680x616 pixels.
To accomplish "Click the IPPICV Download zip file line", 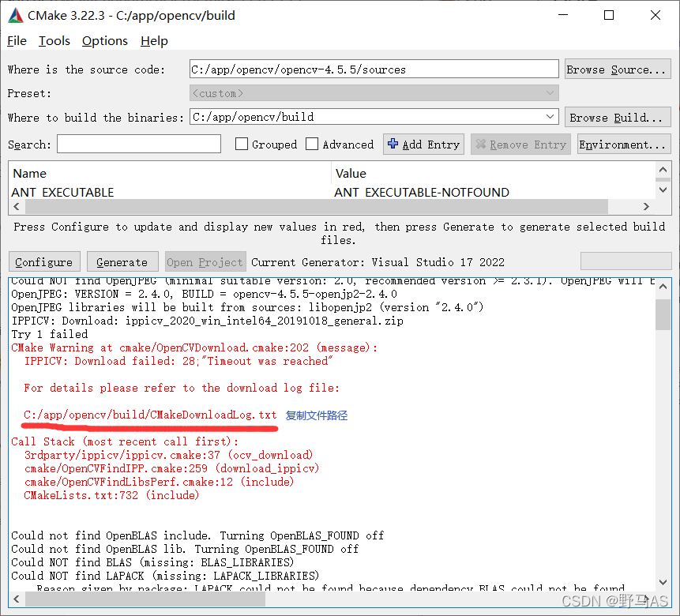I will [207, 321].
